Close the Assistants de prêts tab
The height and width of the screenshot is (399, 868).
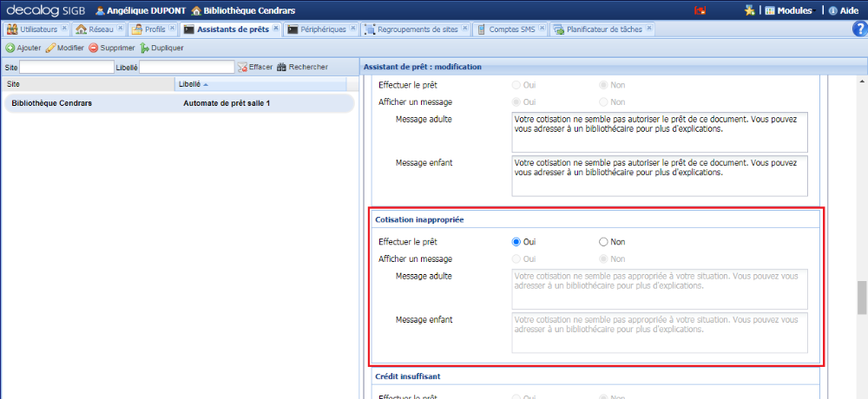pyautogui.click(x=276, y=29)
